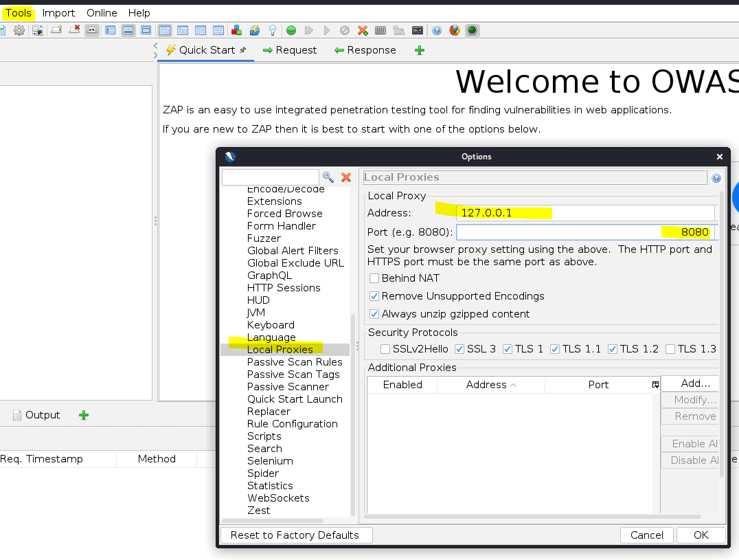739x560 pixels.
Task: Click the Local Proxy Address field
Action: click(x=586, y=213)
